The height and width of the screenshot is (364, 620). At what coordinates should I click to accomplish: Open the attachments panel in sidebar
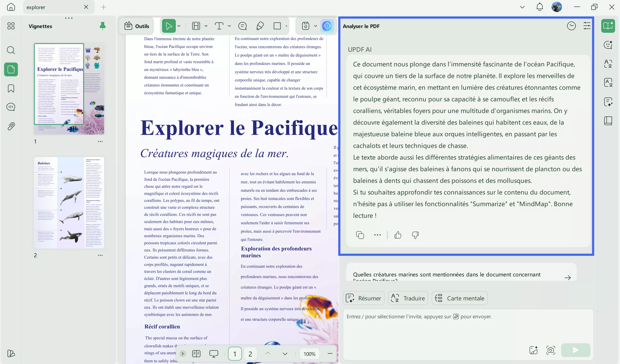click(11, 126)
